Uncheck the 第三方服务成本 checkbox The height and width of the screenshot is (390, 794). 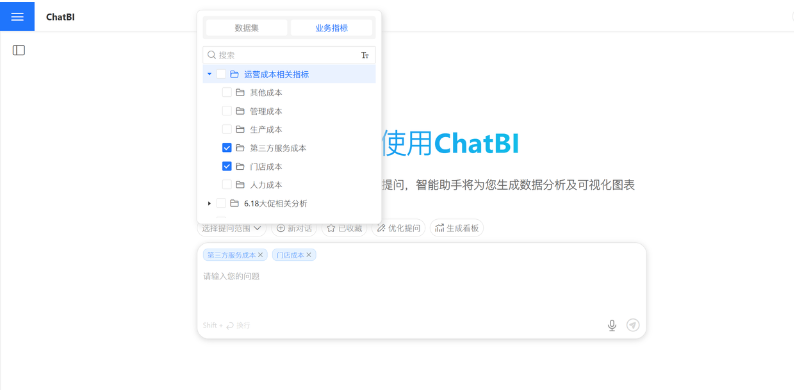pyautogui.click(x=227, y=148)
